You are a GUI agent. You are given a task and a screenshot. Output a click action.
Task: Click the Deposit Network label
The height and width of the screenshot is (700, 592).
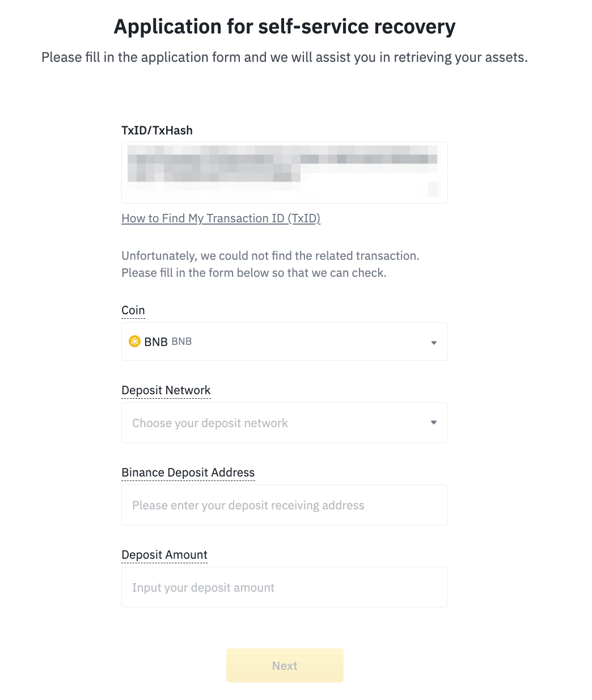(166, 390)
